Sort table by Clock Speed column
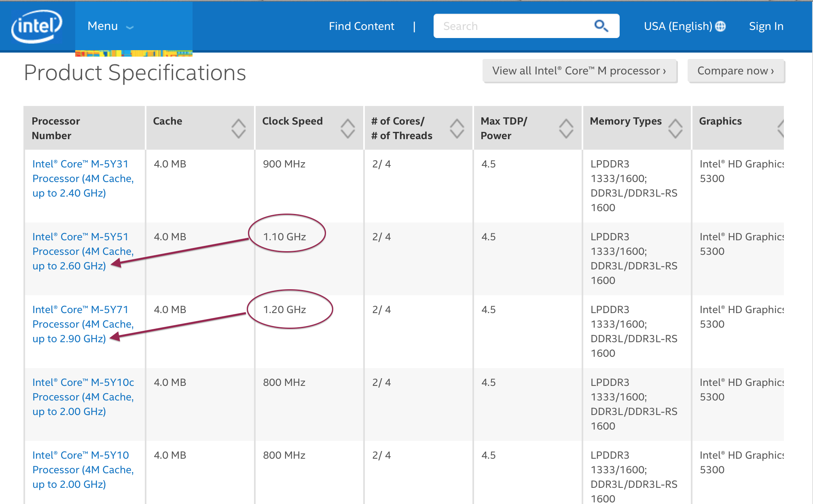Image resolution: width=813 pixels, height=504 pixels. (x=347, y=128)
